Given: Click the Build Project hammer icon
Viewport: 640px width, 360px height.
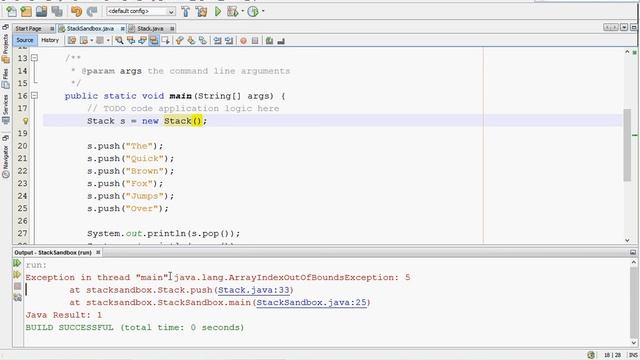Looking at the screenshot, I should pos(186,11).
